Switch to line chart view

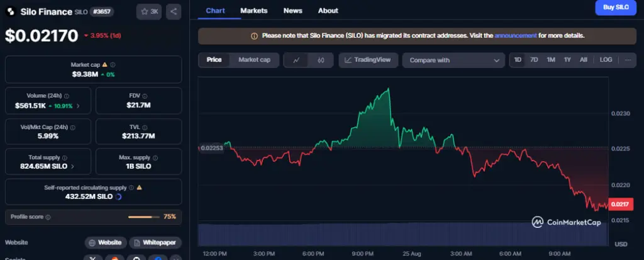tap(297, 60)
